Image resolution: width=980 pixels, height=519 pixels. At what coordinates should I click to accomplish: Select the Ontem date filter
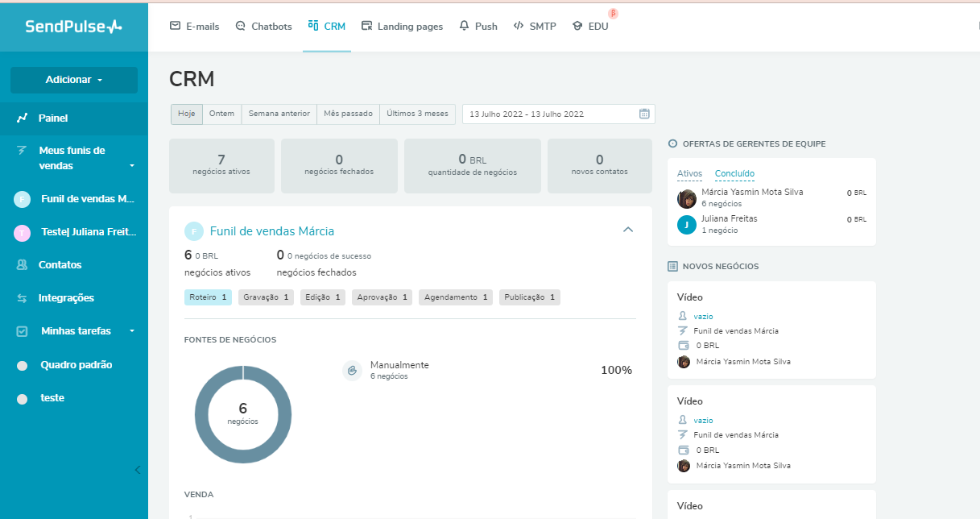pyautogui.click(x=221, y=114)
